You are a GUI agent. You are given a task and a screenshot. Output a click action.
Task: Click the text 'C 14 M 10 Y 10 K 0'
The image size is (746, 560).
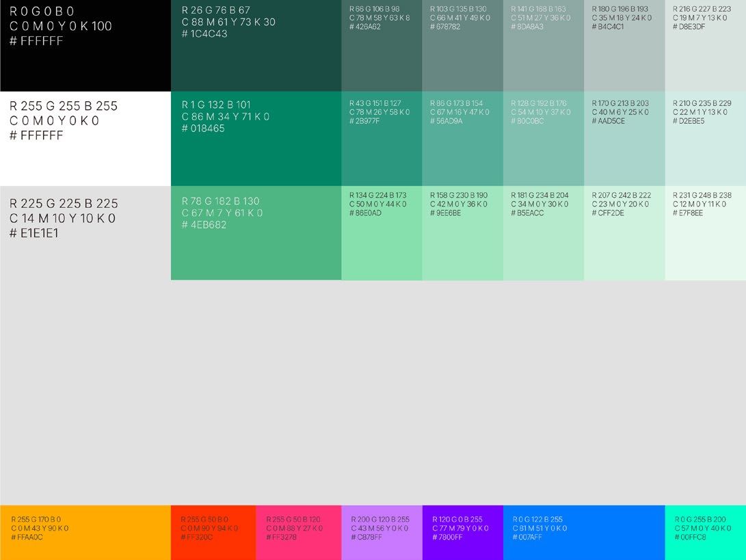(x=62, y=218)
